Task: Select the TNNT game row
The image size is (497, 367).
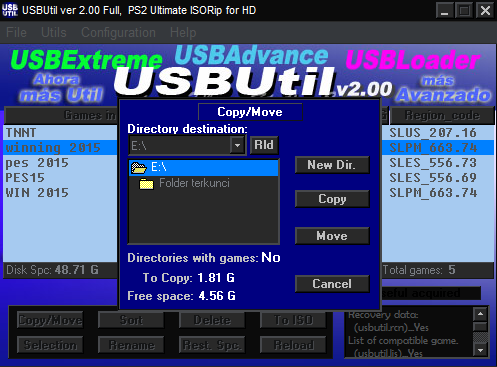Action: click(60, 133)
